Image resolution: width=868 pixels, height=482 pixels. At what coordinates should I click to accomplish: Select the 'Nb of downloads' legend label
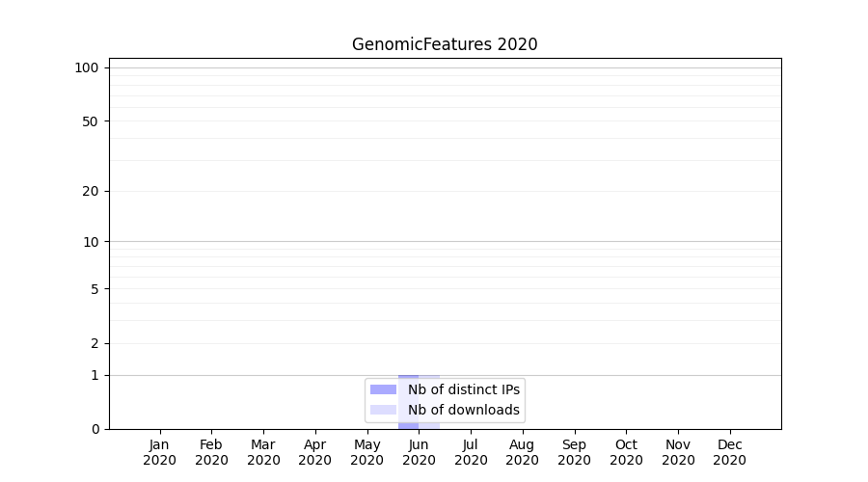click(463, 410)
